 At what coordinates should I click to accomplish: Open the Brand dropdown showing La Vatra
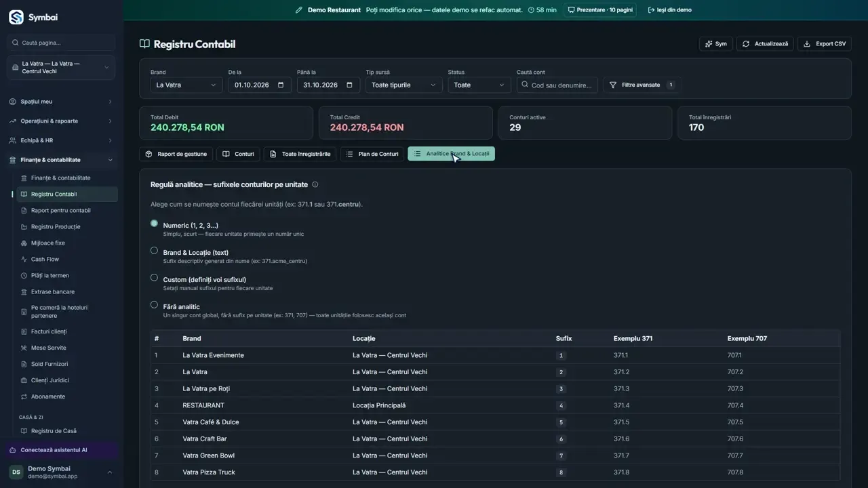(186, 85)
